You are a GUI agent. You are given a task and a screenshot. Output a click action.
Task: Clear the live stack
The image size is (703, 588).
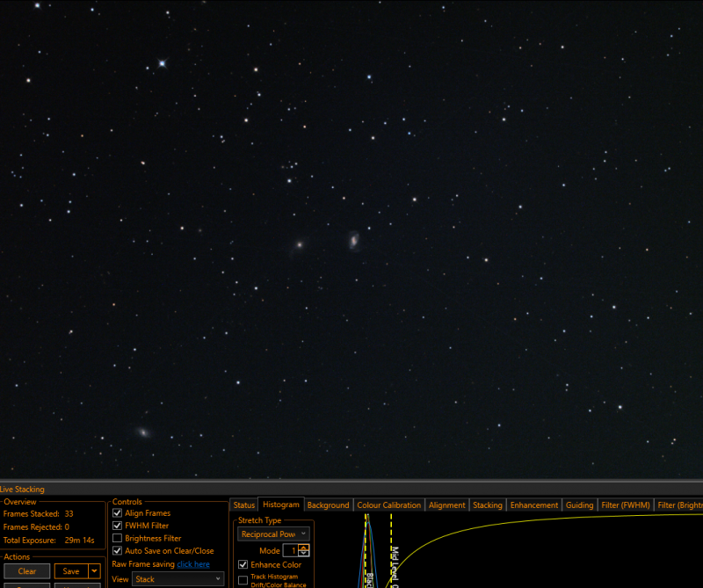click(x=27, y=571)
